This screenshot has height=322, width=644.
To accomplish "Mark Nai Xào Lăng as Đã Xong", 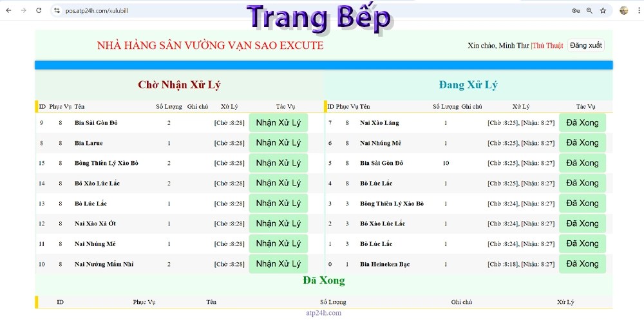I will [582, 122].
